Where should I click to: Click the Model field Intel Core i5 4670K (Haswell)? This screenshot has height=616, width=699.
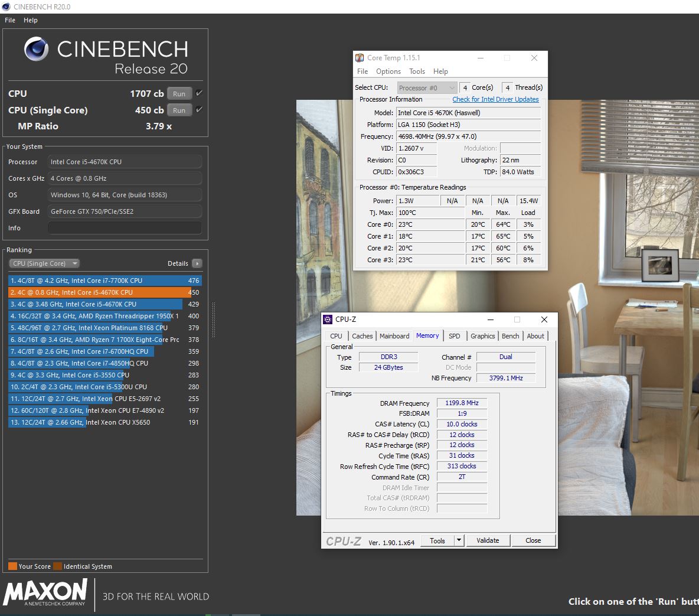(x=468, y=113)
